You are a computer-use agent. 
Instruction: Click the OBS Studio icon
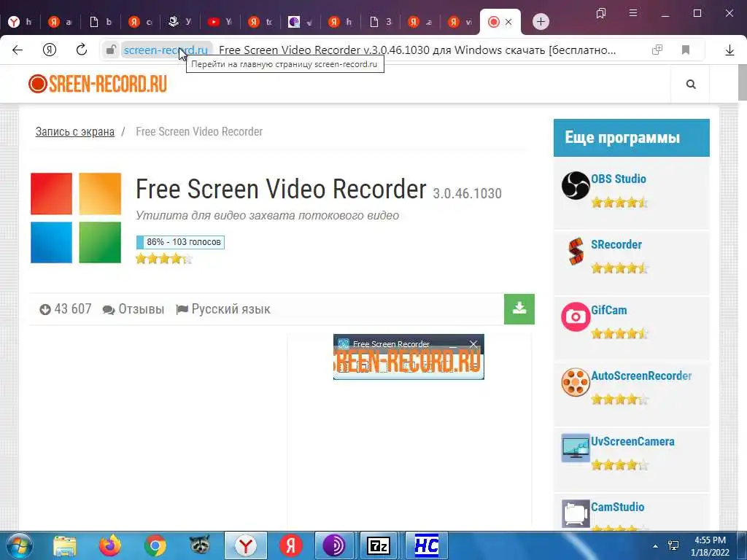576,185
